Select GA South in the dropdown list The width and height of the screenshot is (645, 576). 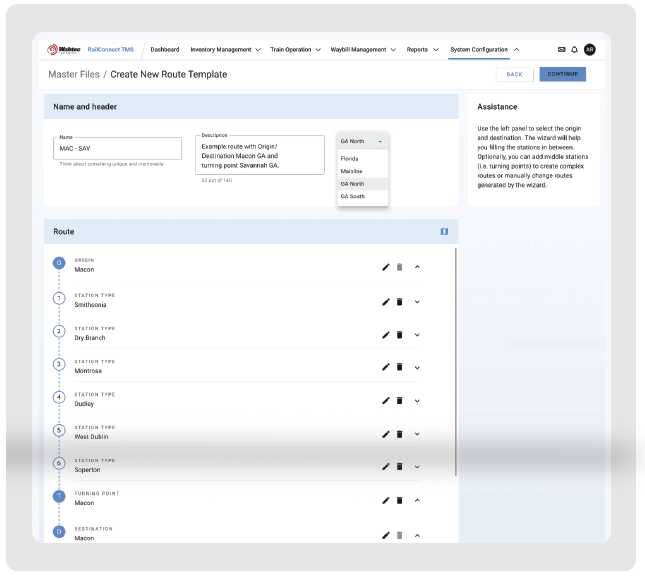point(353,197)
